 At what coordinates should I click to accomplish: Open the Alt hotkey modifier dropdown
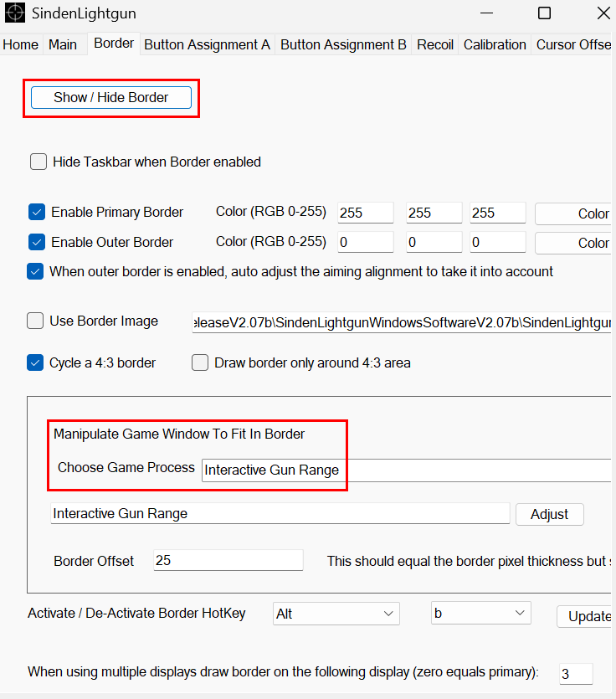click(336, 614)
